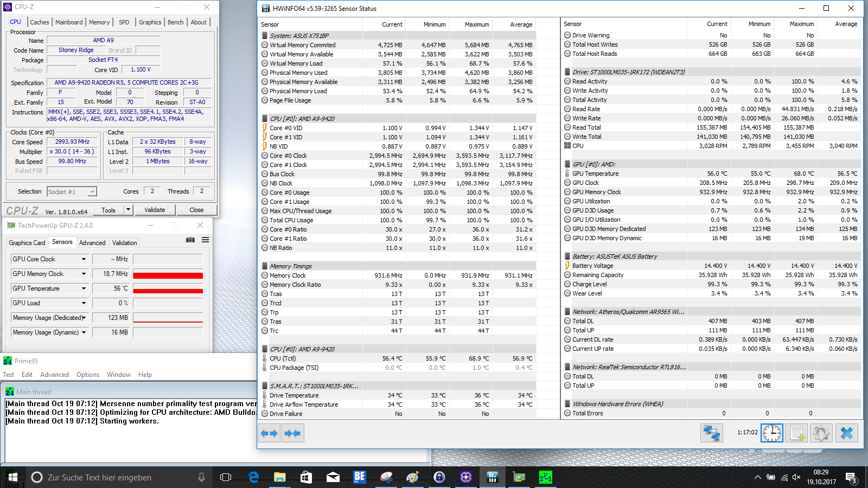
Task: Switch to CPU-Z Bench tab
Action: [175, 22]
